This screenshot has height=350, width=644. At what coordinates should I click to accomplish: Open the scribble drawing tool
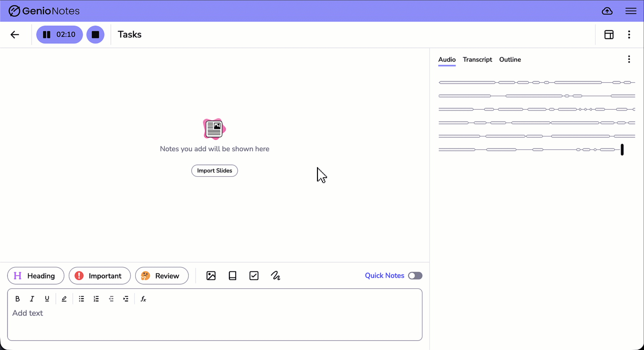pyautogui.click(x=275, y=276)
